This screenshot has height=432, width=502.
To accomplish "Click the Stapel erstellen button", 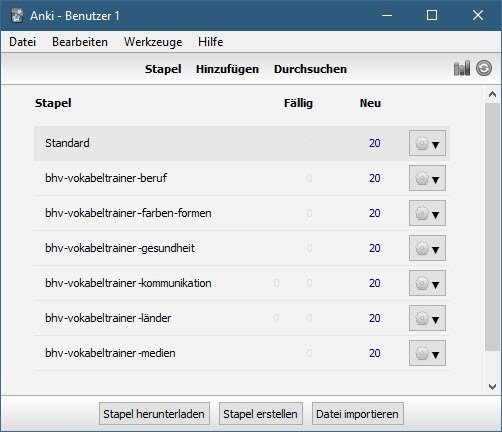I will coord(261,414).
